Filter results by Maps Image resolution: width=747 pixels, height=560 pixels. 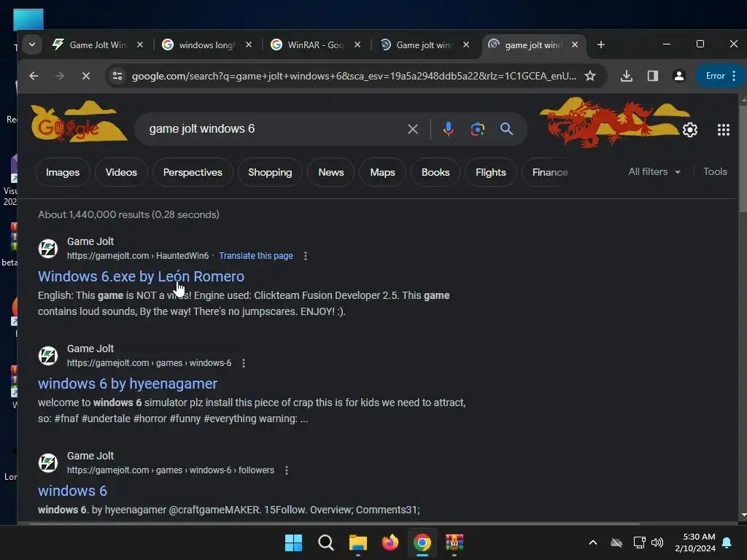coord(382,172)
